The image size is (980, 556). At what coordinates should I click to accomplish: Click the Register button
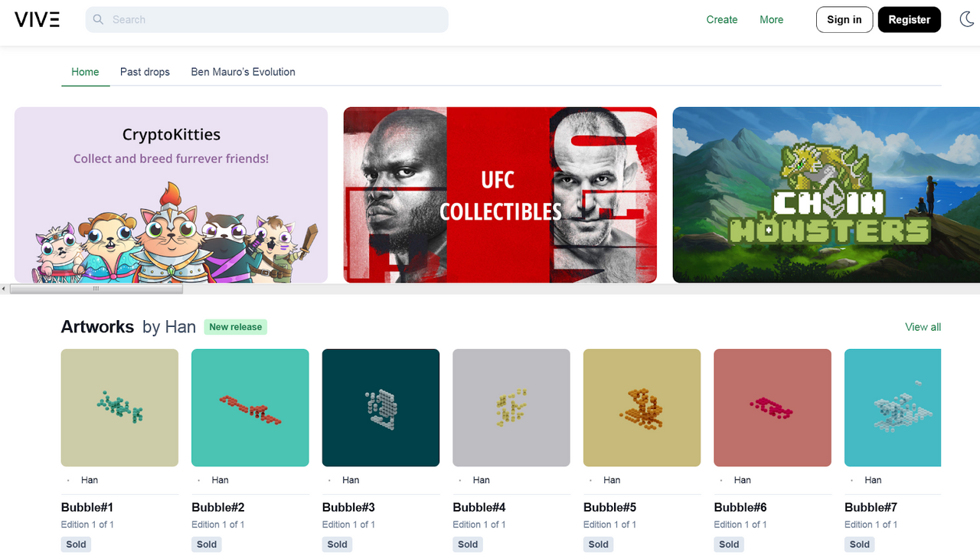tap(909, 20)
